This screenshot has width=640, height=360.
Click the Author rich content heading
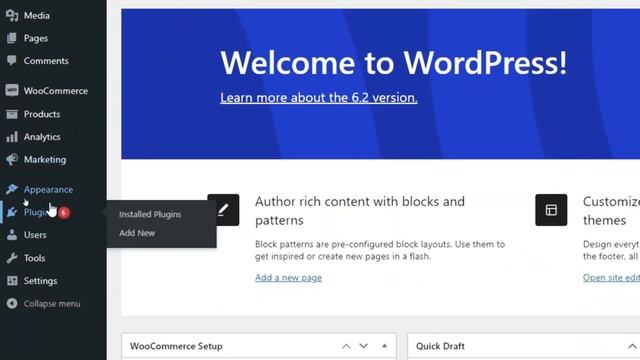360,211
